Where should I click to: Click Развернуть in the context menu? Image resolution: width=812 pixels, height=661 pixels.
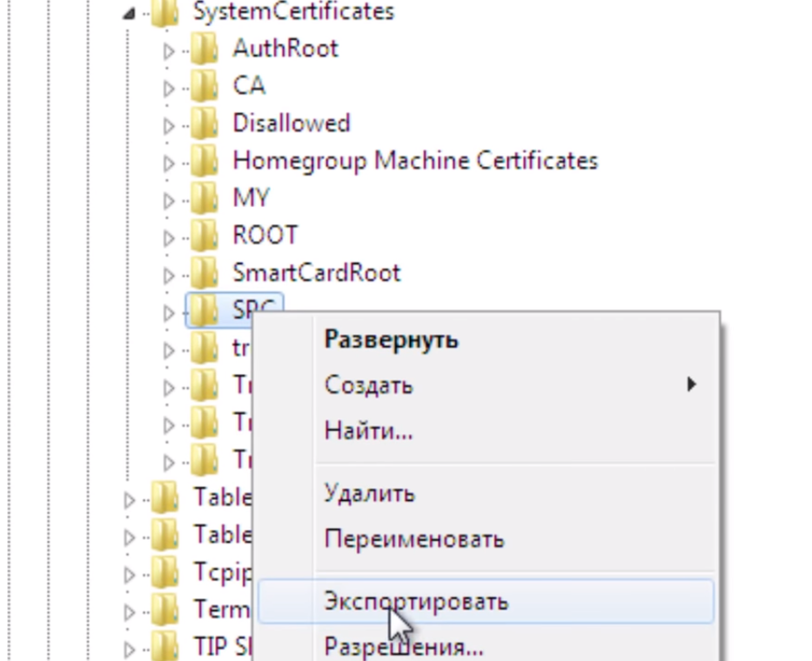pos(391,339)
